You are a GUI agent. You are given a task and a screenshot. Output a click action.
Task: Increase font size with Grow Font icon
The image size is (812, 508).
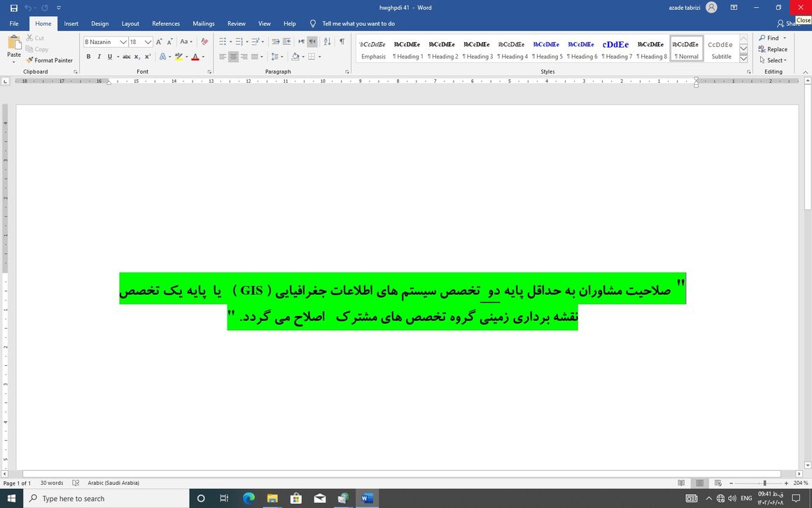(x=159, y=42)
